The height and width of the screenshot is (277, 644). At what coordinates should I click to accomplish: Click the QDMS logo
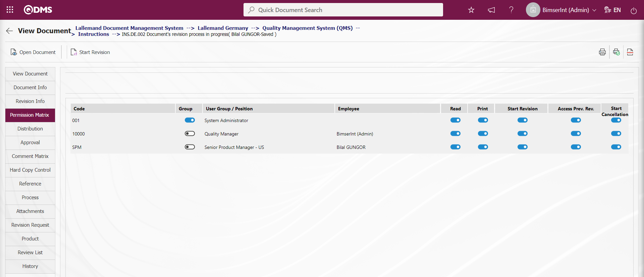38,10
